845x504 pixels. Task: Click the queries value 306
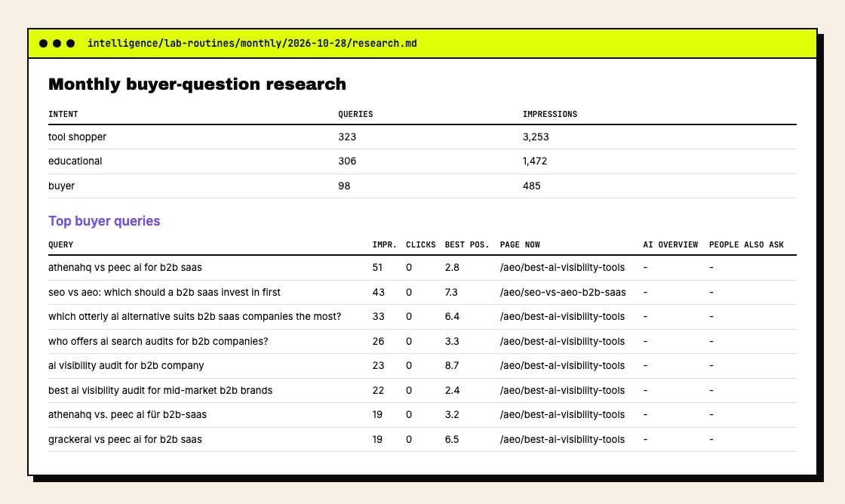[x=347, y=161]
